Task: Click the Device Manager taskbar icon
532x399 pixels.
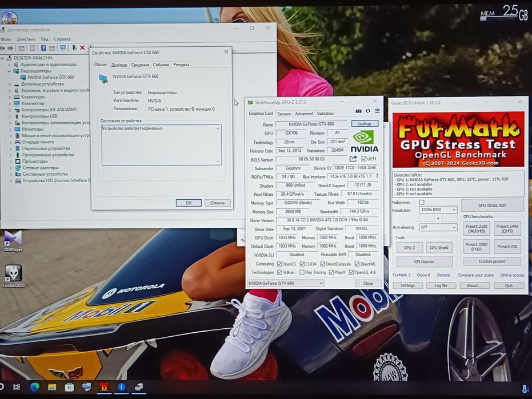Action: click(139, 387)
